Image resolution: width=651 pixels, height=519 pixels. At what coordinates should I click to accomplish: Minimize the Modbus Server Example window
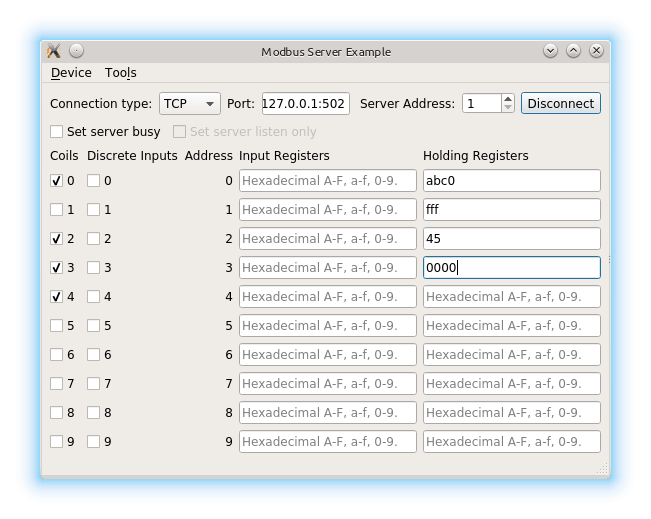tap(550, 51)
